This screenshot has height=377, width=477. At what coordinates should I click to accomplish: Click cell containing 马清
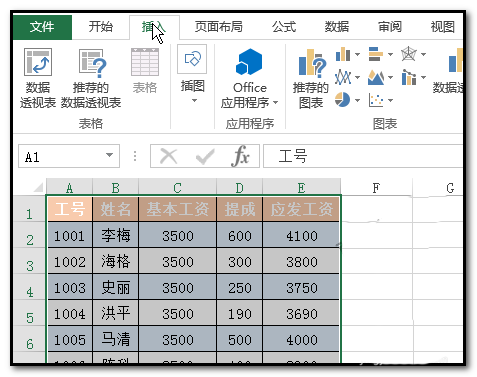(x=115, y=339)
